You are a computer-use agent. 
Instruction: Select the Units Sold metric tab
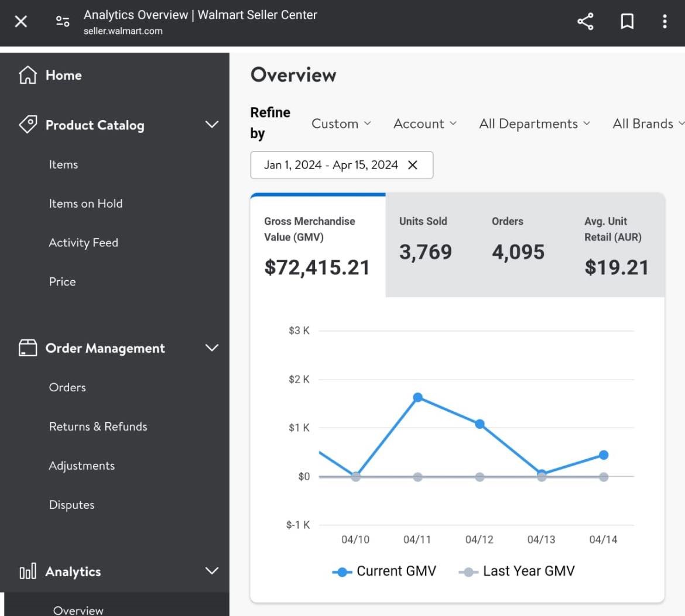pyautogui.click(x=425, y=240)
